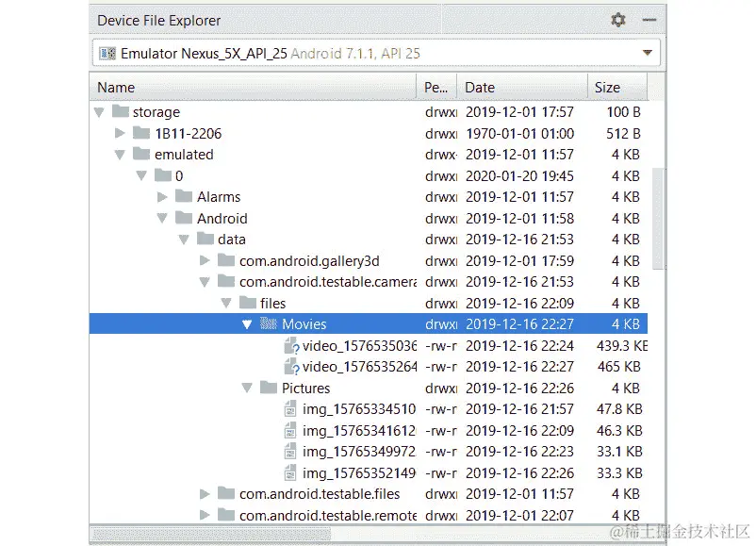
Task: Click the com.android.testable.remote folder icon
Action: click(x=226, y=514)
